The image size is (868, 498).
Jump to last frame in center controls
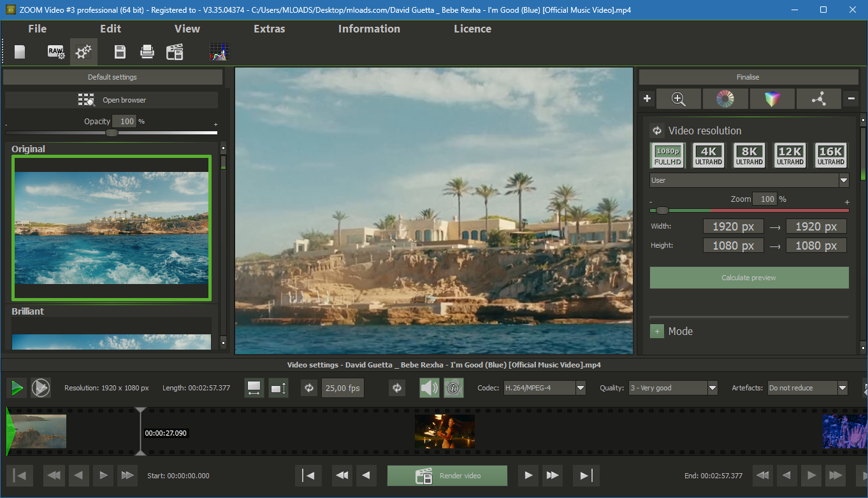586,475
